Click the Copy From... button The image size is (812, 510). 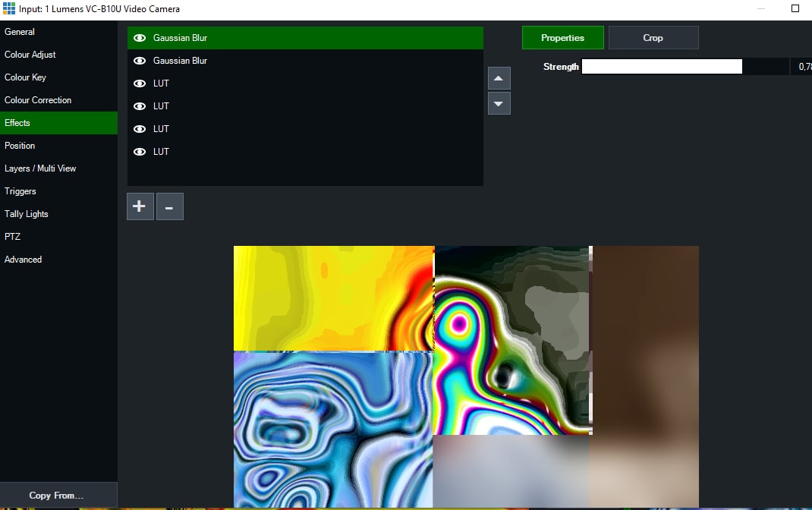coord(57,496)
